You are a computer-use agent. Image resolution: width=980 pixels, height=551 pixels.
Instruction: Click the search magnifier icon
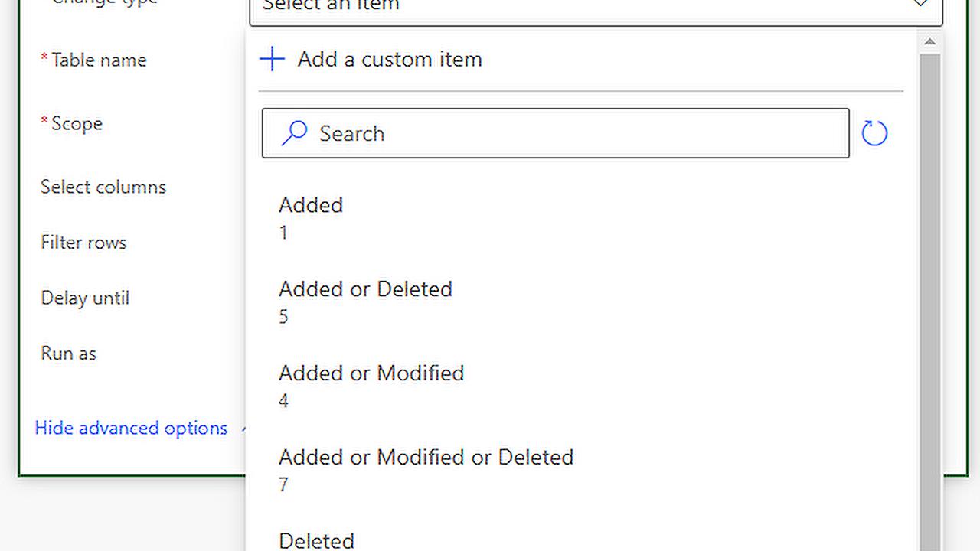click(x=293, y=133)
